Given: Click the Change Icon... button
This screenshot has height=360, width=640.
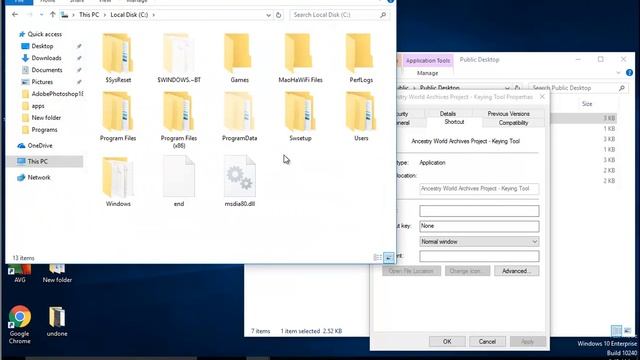Looking at the screenshot, I should coord(467,271).
